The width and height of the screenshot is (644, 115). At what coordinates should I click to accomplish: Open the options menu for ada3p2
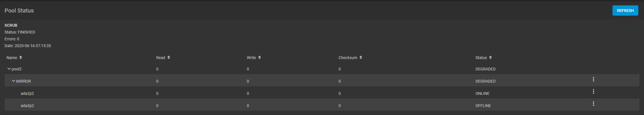[593, 104]
